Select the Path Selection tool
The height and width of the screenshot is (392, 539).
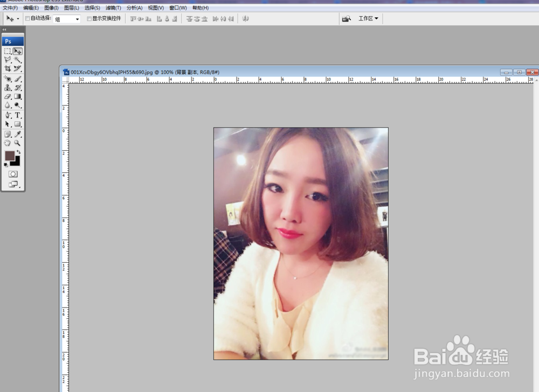click(8, 124)
